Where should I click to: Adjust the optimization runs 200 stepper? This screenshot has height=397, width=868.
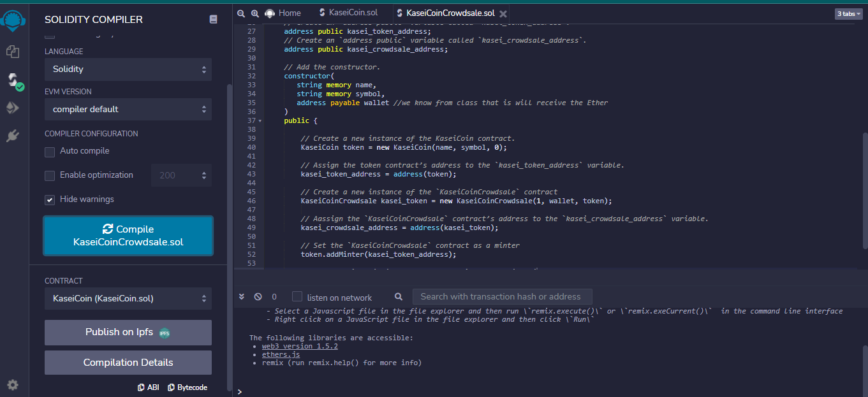182,175
